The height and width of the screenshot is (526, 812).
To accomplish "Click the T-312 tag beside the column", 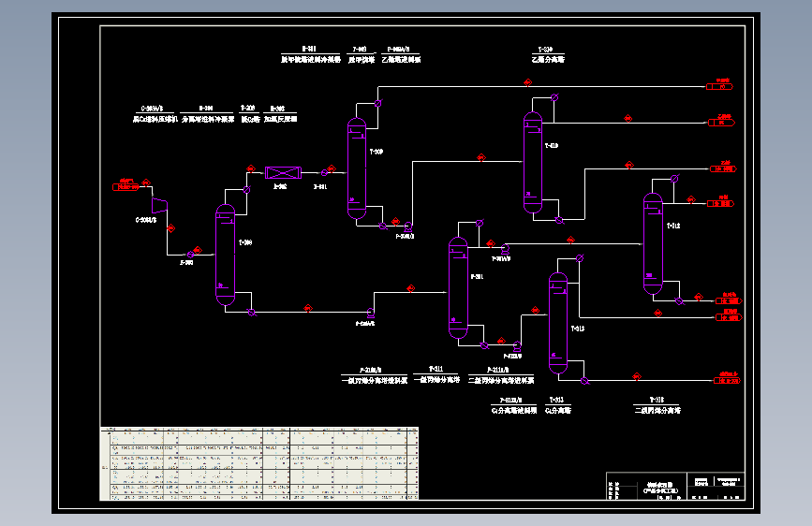I will [x=673, y=226].
